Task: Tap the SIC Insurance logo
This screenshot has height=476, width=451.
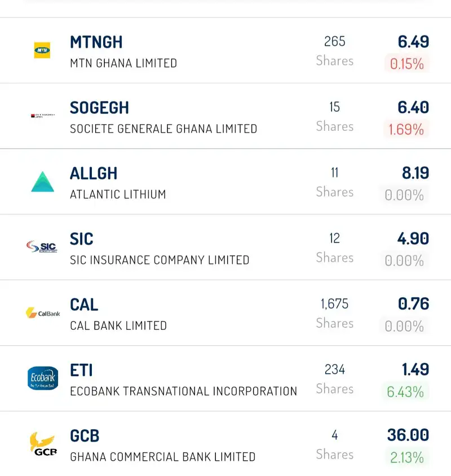Action: click(x=42, y=246)
